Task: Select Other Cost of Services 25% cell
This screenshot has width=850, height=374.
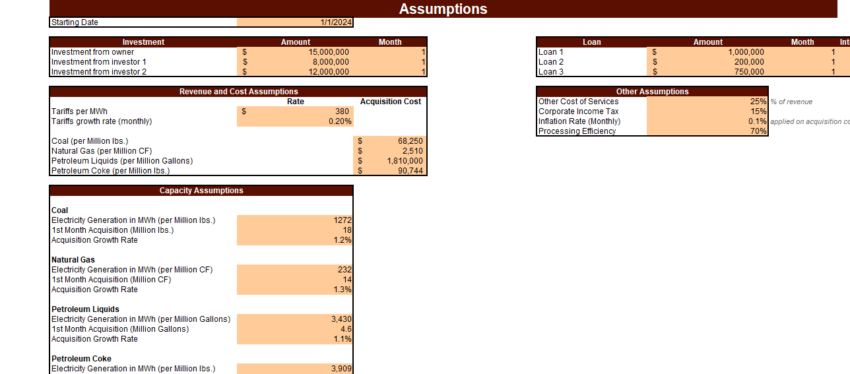Action: [x=707, y=101]
